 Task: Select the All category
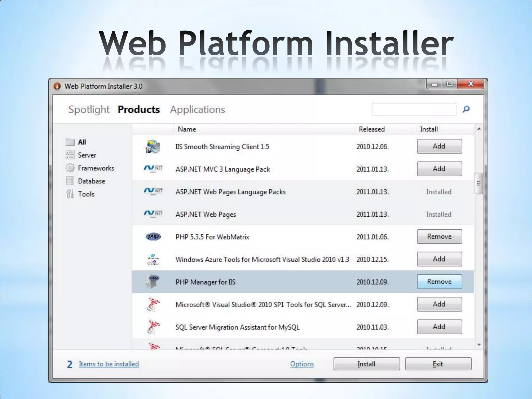coord(82,142)
